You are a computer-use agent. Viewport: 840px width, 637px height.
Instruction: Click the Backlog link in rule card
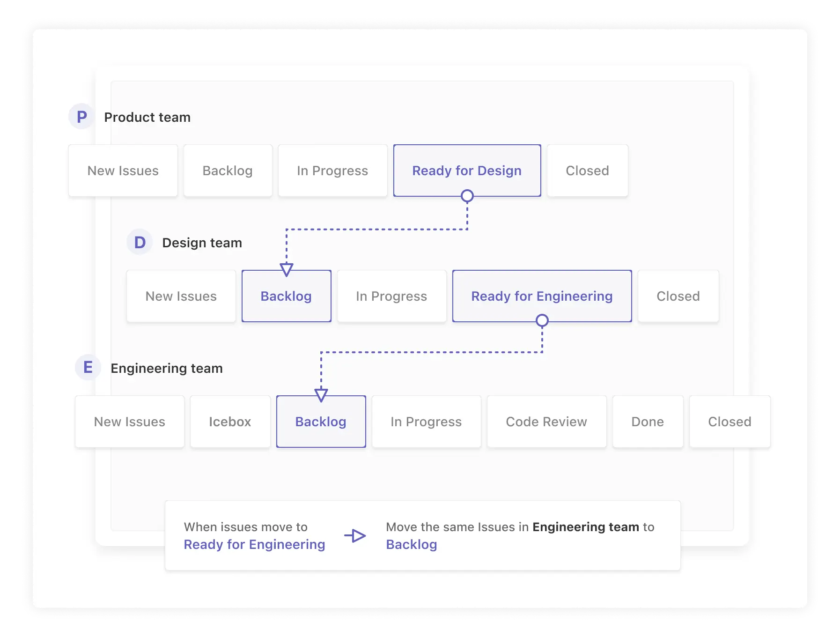coord(412,544)
